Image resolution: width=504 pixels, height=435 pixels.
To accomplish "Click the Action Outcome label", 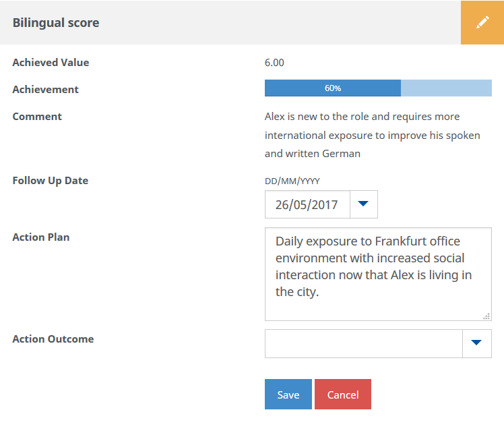I will [x=53, y=339].
